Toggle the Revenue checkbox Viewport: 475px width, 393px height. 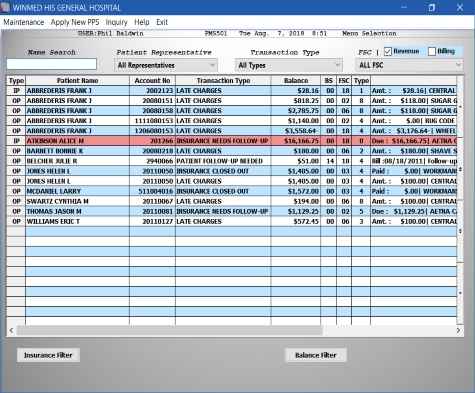coord(388,51)
